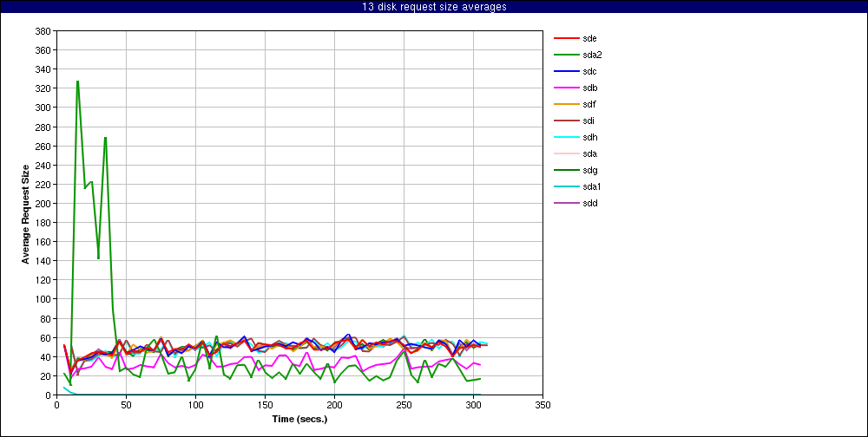Click the 350 tick on the Time axis
The height and width of the screenshot is (437, 868).
(543, 405)
